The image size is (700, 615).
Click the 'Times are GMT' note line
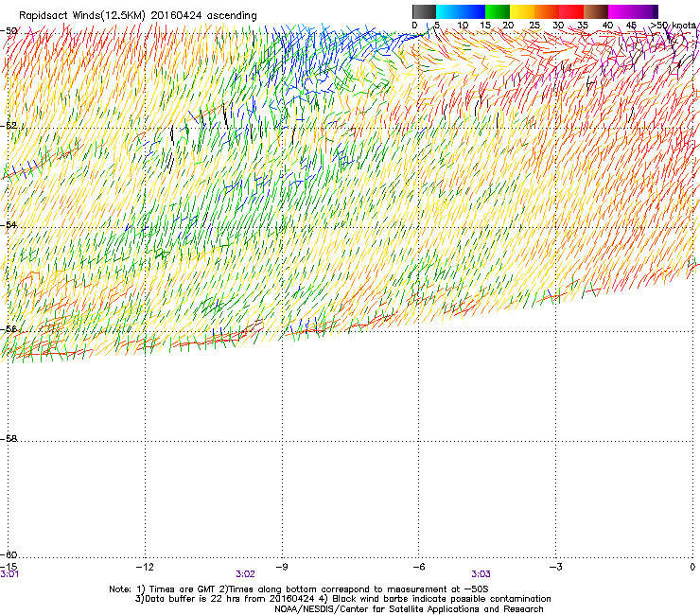coord(299,589)
